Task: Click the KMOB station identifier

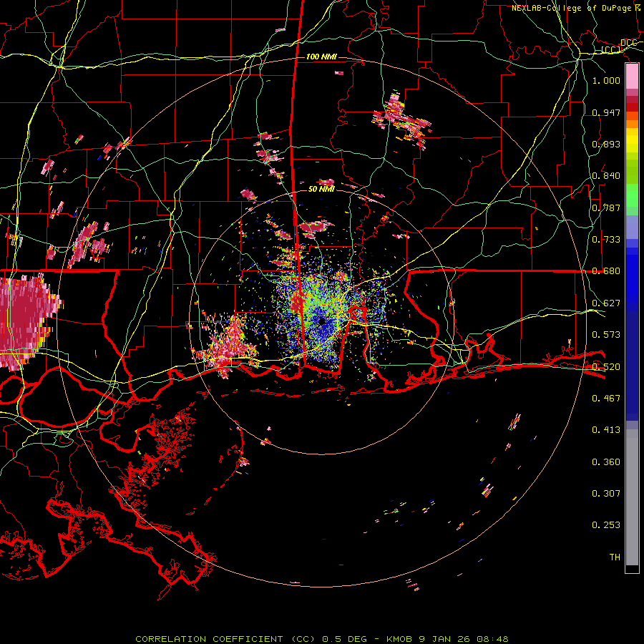Action: (400, 639)
